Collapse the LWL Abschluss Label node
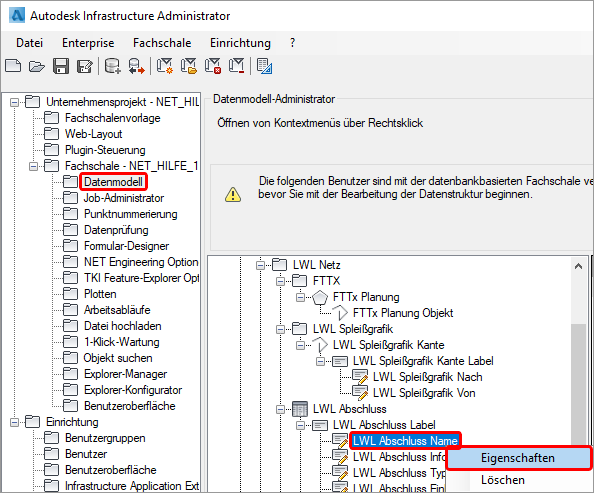This screenshot has height=493, width=594. pos(300,426)
